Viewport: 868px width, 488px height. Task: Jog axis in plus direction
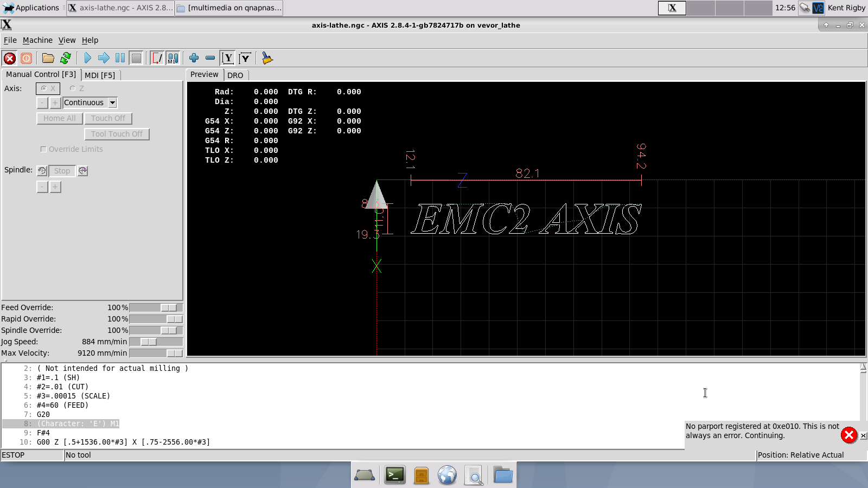pos(55,102)
